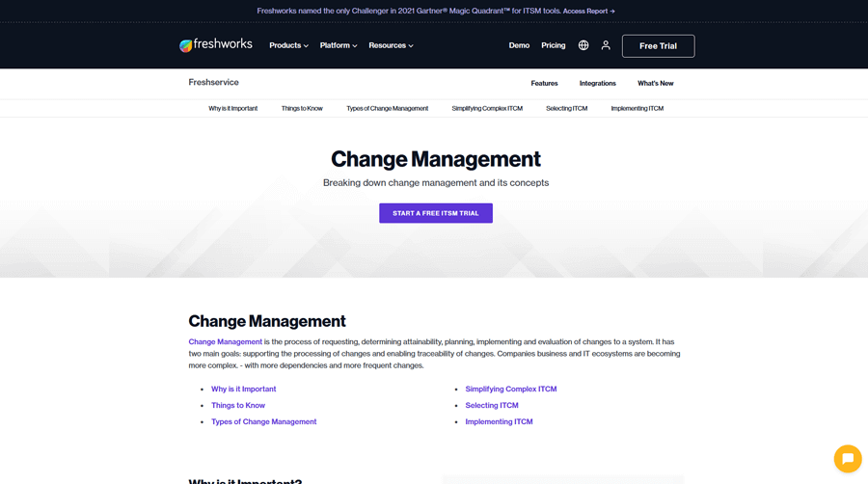Click the Free Trial button
Viewport: 868px width, 484px height.
pos(658,46)
